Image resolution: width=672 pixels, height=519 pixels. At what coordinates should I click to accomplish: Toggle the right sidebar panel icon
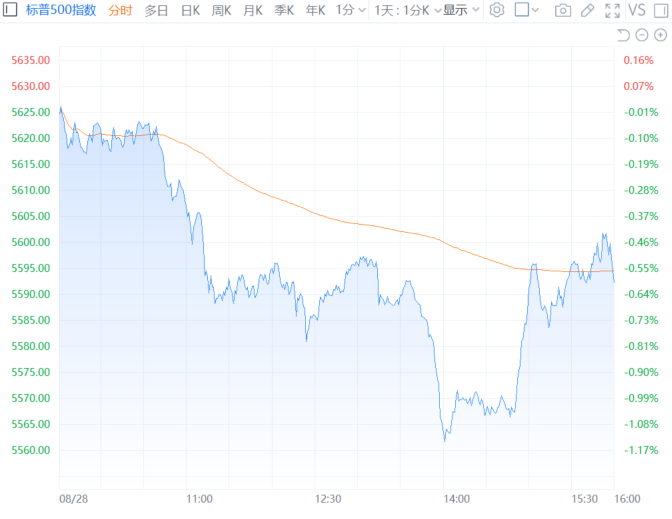(x=661, y=10)
